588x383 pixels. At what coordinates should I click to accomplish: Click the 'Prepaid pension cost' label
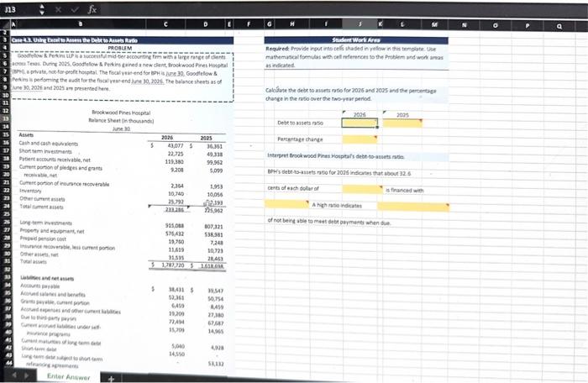click(x=43, y=239)
